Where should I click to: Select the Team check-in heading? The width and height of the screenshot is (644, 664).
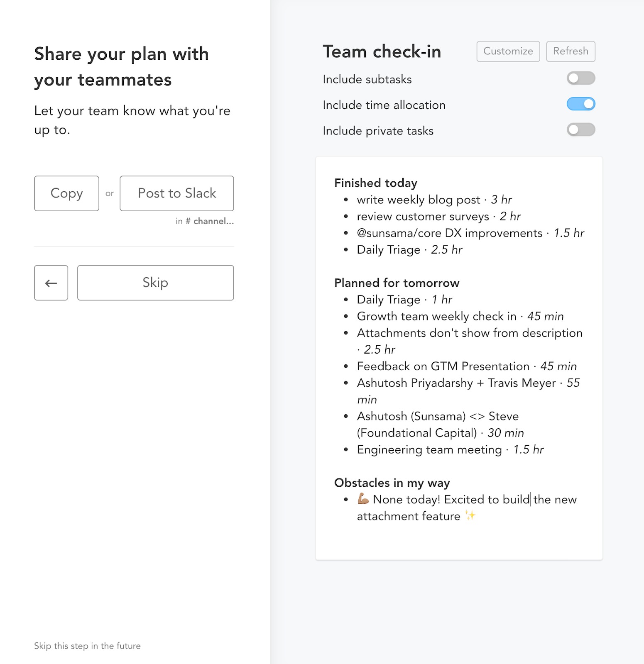(382, 51)
